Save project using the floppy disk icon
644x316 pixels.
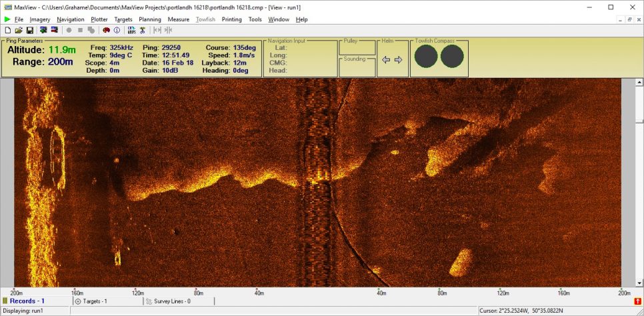point(29,30)
